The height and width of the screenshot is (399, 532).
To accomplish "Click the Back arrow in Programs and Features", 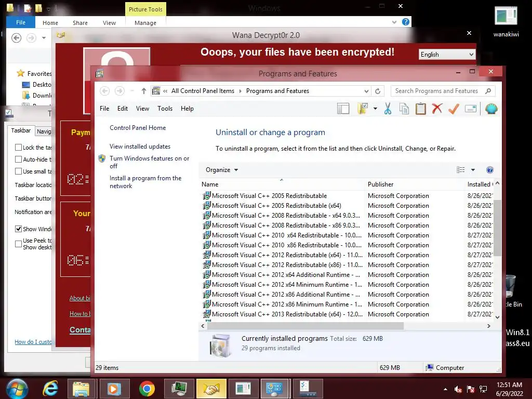I will click(105, 91).
